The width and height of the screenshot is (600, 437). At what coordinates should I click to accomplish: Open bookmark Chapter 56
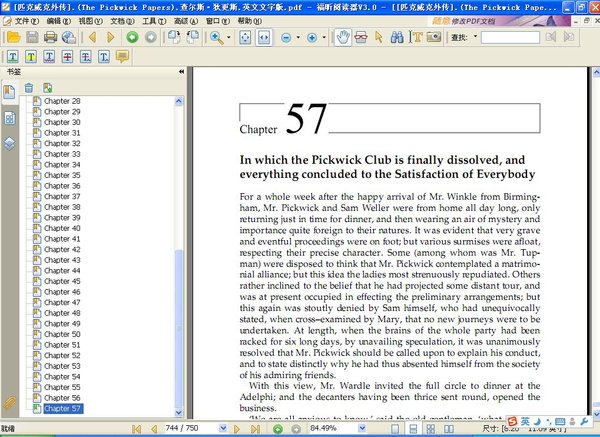click(62, 398)
